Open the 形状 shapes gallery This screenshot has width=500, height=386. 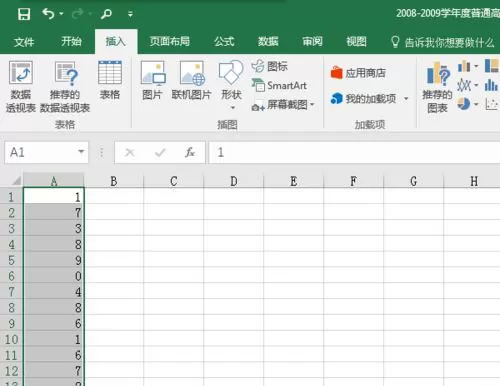pyautogui.click(x=231, y=80)
